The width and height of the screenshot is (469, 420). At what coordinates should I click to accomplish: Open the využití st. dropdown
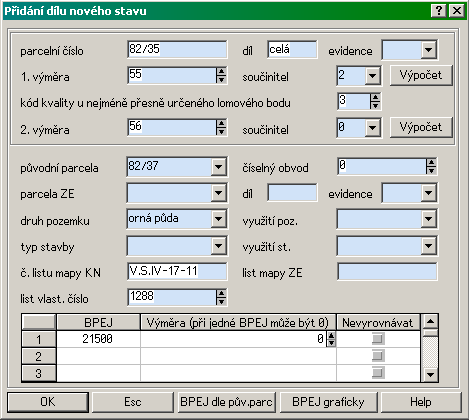click(x=428, y=246)
